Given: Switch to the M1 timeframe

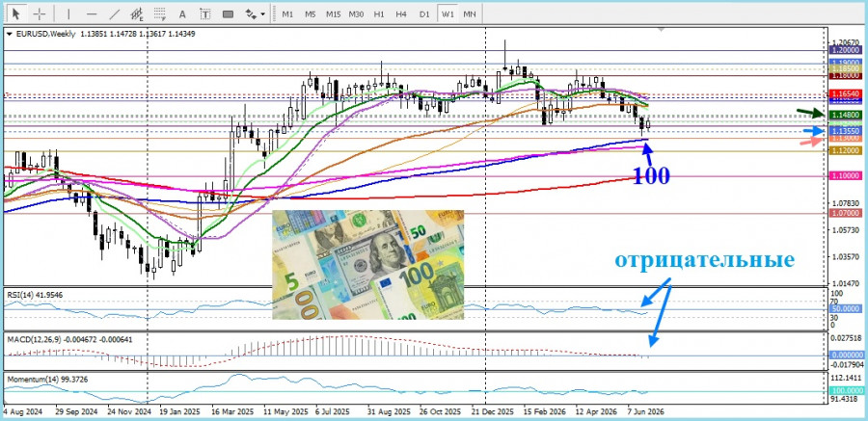Looking at the screenshot, I should pos(287,13).
